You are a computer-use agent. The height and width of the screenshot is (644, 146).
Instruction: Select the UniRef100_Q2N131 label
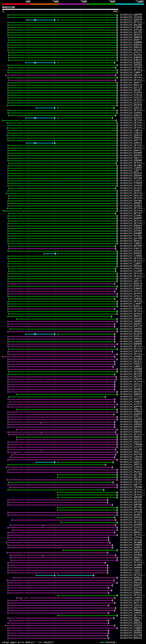coord(131,108)
